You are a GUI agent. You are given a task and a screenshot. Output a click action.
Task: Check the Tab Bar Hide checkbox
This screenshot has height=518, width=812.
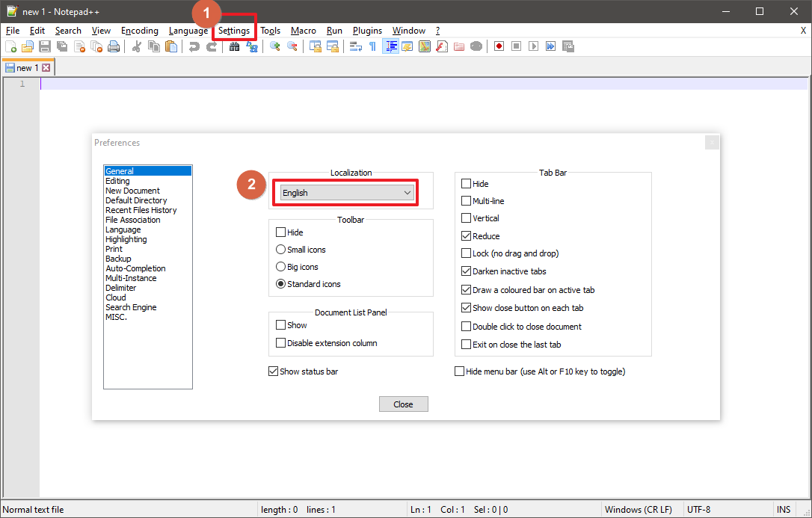pos(466,184)
